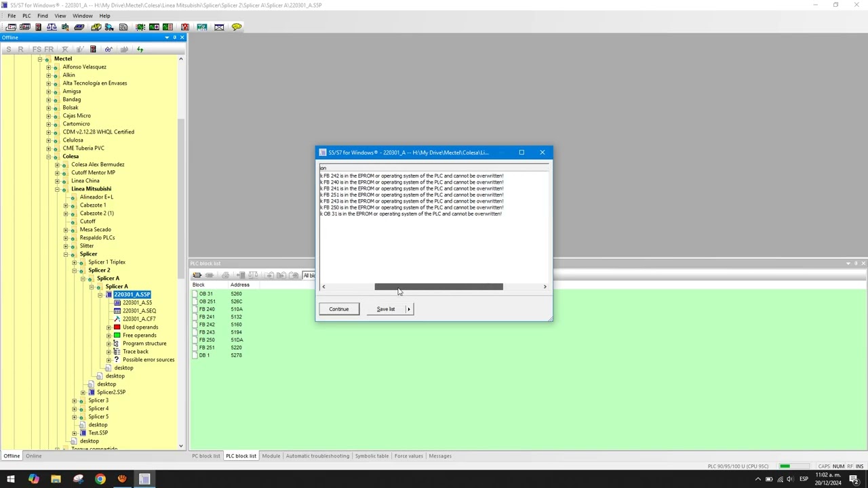
Task: Collapse the Linea Mitsubishi node
Action: pos(57,189)
